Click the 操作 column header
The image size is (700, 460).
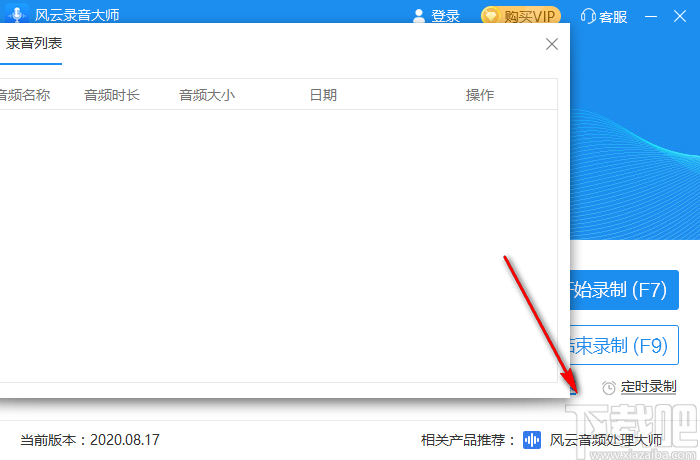pos(480,95)
